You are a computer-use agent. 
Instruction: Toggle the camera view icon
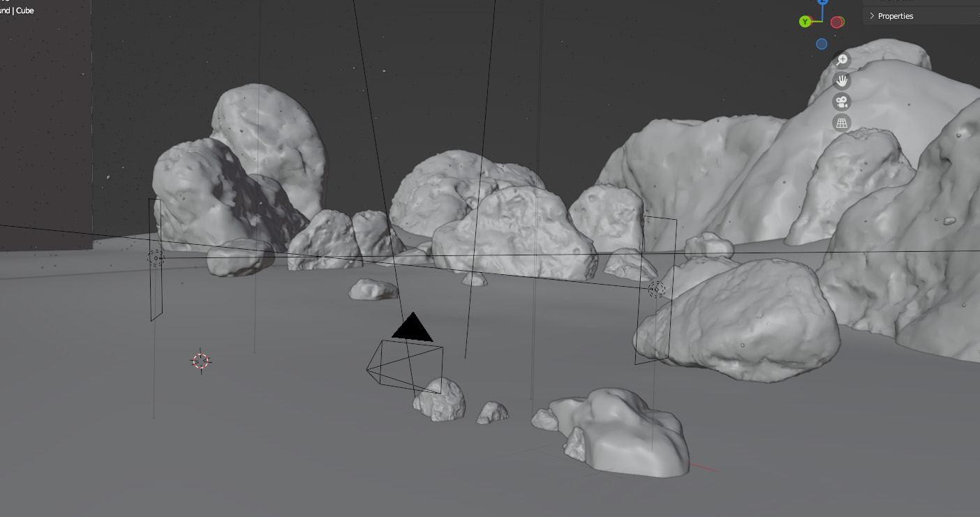point(842,102)
